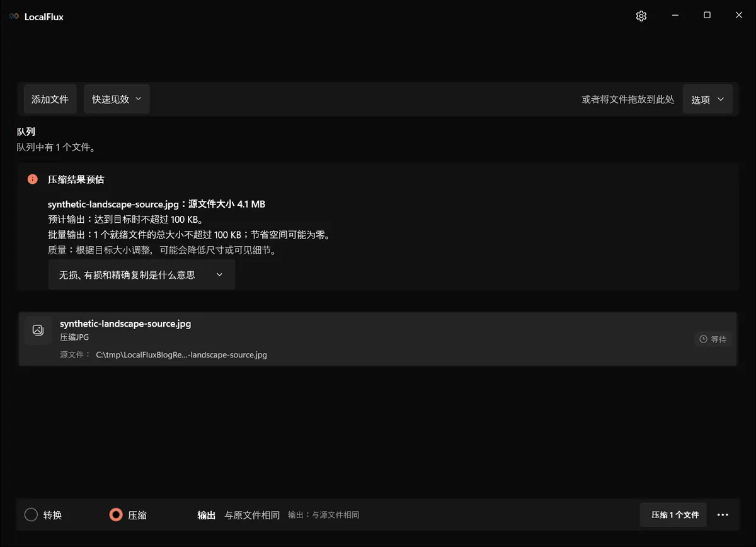Click the 压缩JPG label in queue row
Screen dimensions: 756x547
[74, 337]
